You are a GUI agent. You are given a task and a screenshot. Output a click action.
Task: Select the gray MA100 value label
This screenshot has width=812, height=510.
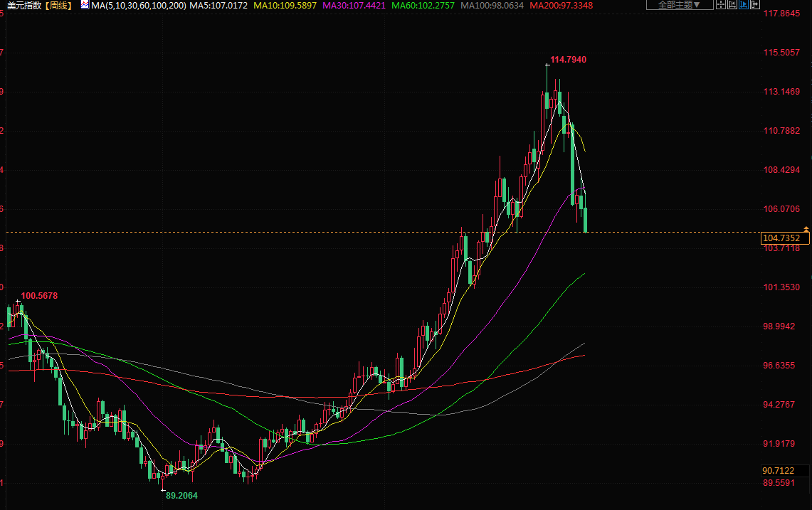[x=492, y=5]
